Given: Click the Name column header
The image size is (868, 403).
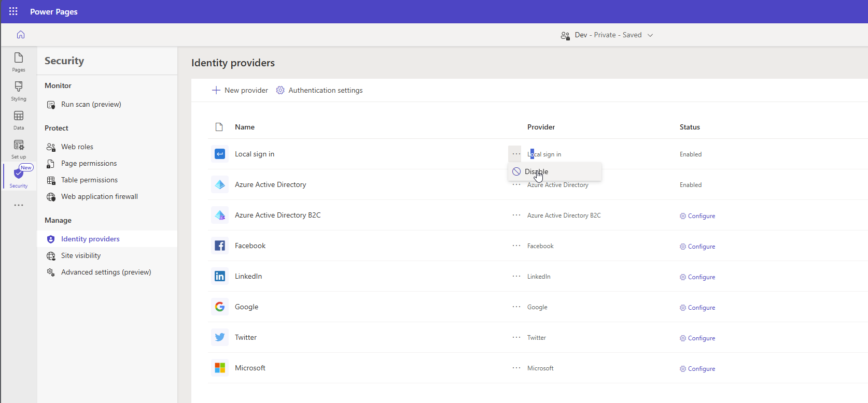Looking at the screenshot, I should coord(245,127).
